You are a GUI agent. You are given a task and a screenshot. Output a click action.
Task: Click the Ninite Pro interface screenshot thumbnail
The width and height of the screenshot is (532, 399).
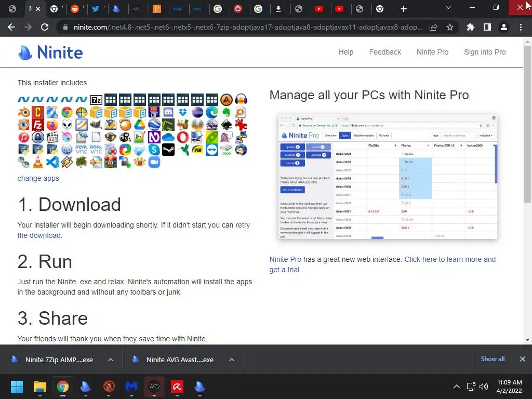point(388,177)
